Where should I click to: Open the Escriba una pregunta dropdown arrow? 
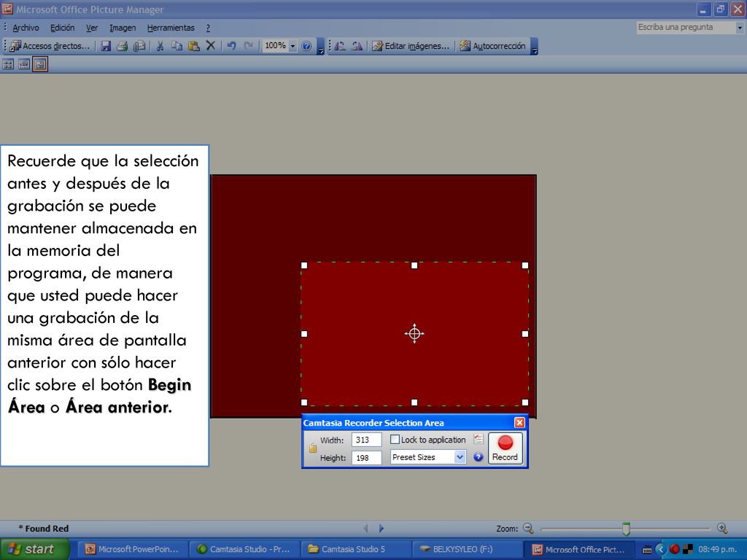[x=740, y=28]
